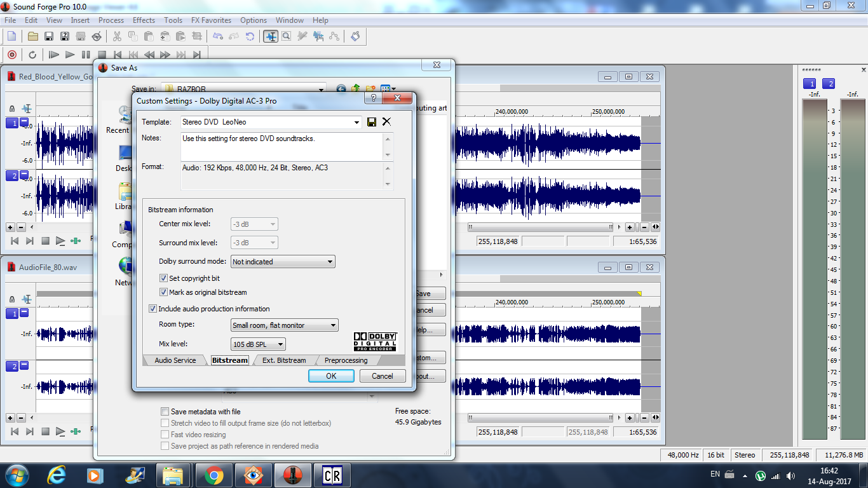Toggle Loop Playback in transport bar
The width and height of the screenshot is (868, 488).
[32, 55]
